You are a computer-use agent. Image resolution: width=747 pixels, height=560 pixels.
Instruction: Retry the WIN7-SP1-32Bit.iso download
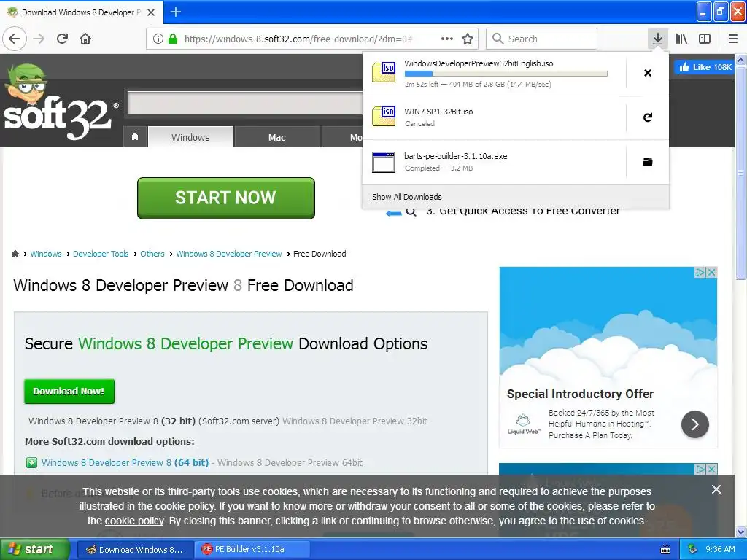[648, 117]
